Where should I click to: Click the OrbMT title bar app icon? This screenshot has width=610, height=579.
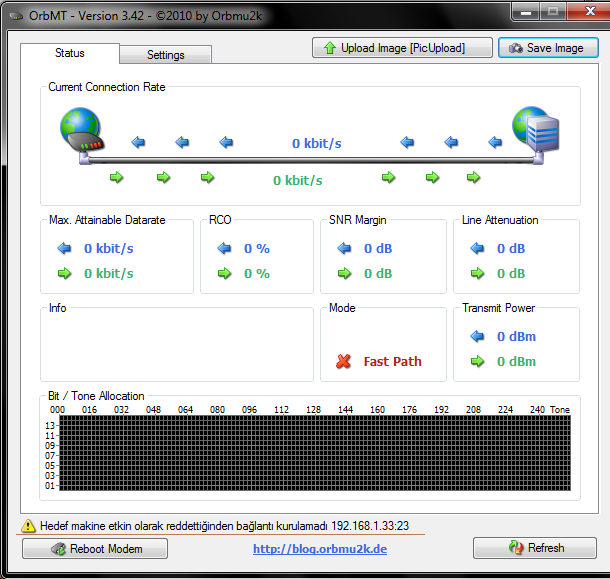pos(16,16)
